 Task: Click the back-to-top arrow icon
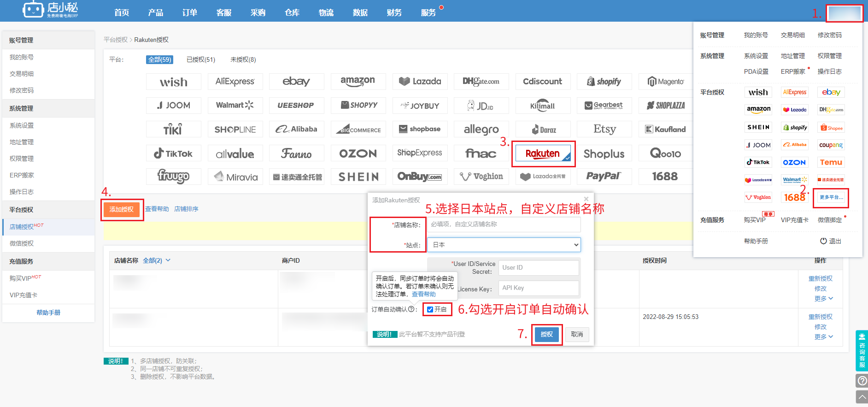coord(862,397)
